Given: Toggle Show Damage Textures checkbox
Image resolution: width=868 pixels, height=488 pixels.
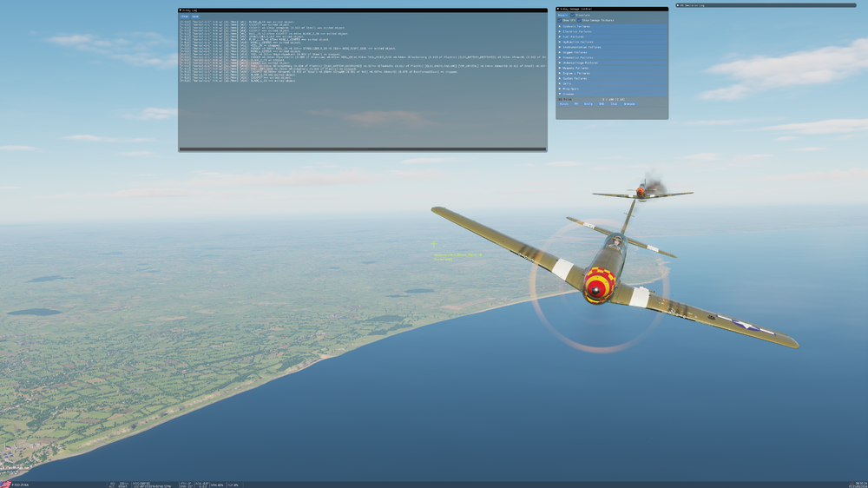Looking at the screenshot, I should 579,21.
